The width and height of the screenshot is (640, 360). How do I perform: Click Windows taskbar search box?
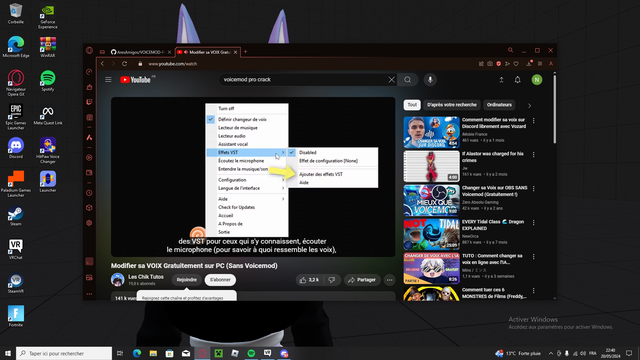pos(64,353)
